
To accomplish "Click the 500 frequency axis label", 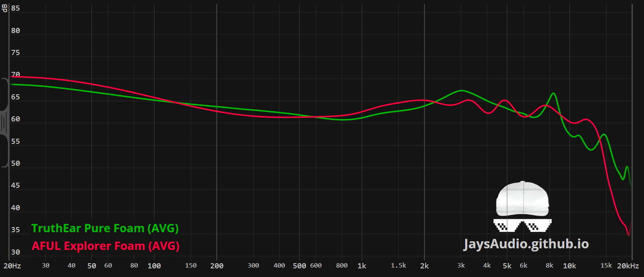I will click(x=299, y=266).
